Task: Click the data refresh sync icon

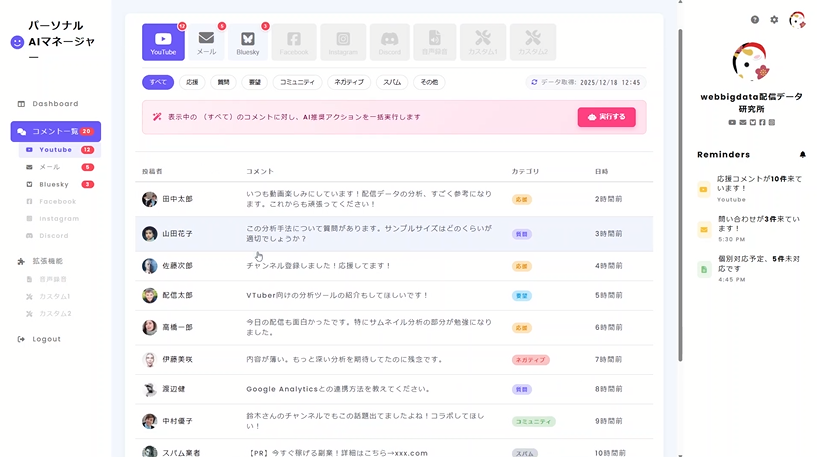Action: [534, 82]
